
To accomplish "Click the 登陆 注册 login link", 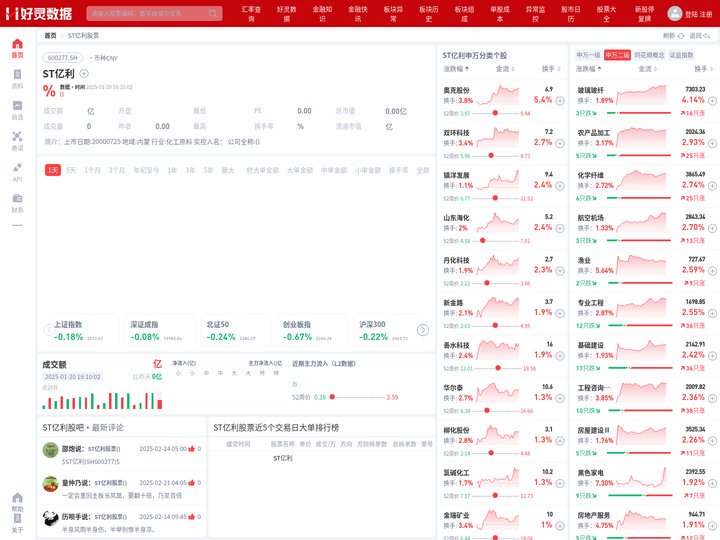I will point(698,14).
